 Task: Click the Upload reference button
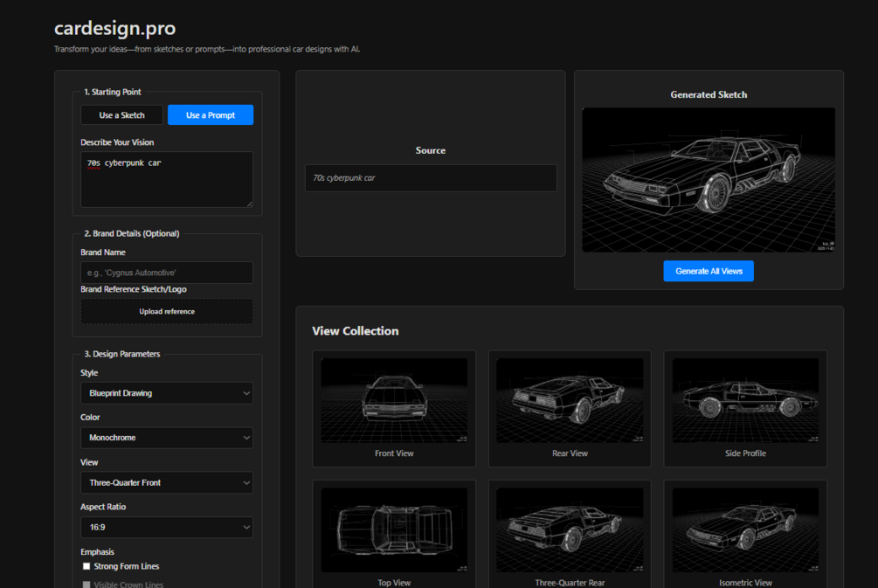pyautogui.click(x=167, y=311)
